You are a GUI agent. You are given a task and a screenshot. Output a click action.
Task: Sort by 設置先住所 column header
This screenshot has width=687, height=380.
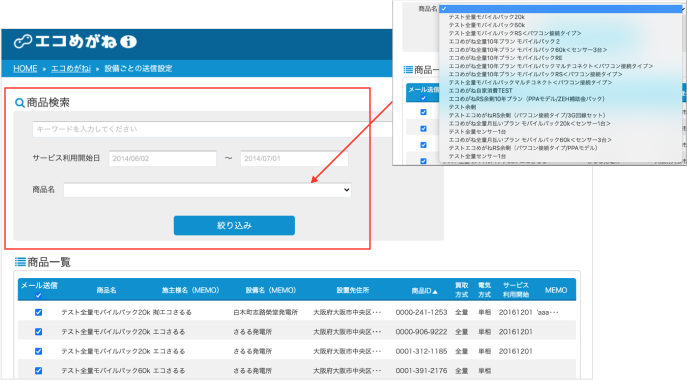point(353,290)
